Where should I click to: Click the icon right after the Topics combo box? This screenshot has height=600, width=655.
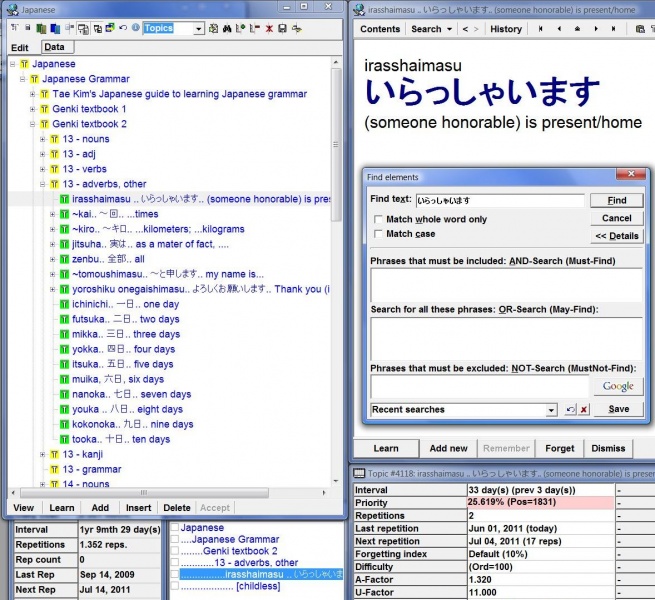(x=213, y=28)
